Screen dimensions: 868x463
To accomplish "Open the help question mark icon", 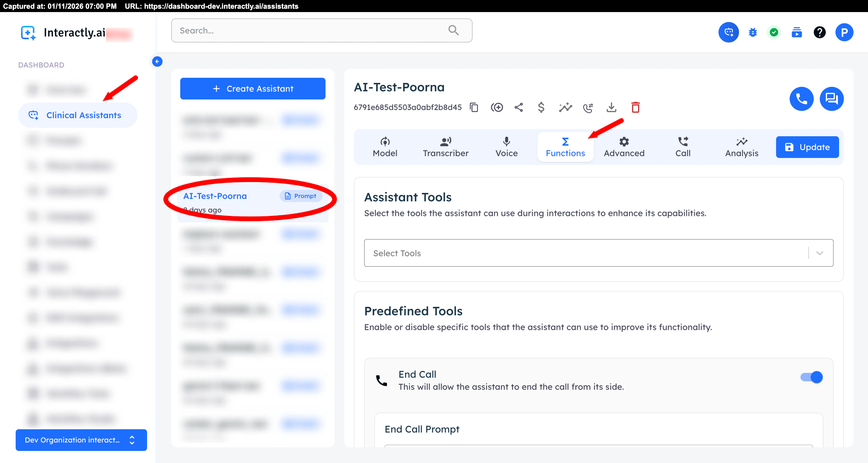I will coord(819,32).
